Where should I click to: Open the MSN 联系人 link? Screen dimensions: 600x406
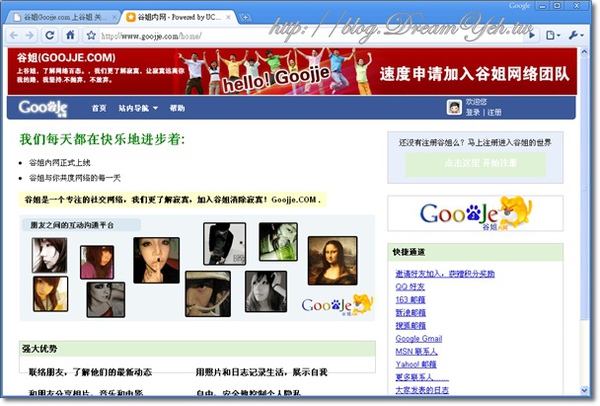(417, 352)
